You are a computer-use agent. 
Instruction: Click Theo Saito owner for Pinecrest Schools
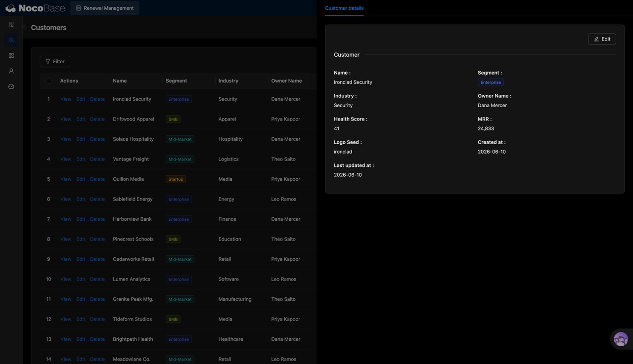(x=283, y=239)
